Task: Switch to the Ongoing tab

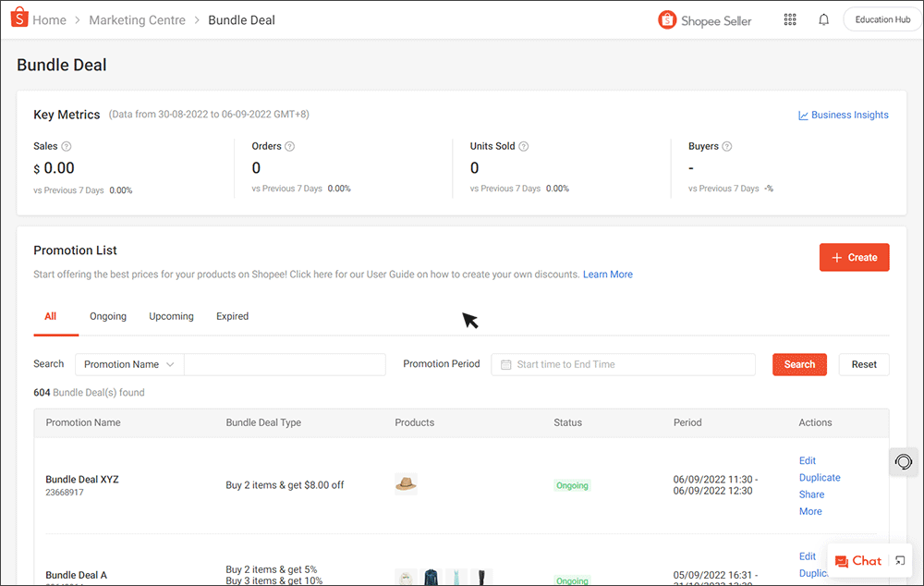Action: (x=108, y=316)
